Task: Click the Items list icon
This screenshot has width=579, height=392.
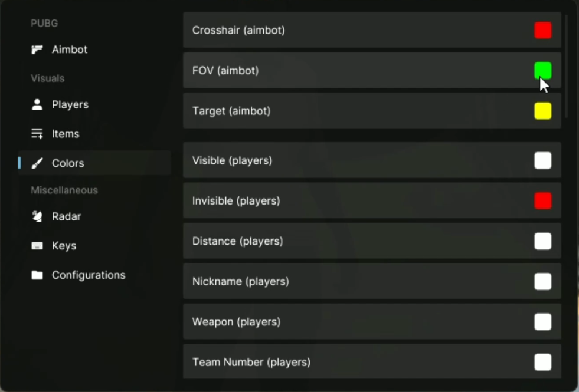Action: (37, 134)
